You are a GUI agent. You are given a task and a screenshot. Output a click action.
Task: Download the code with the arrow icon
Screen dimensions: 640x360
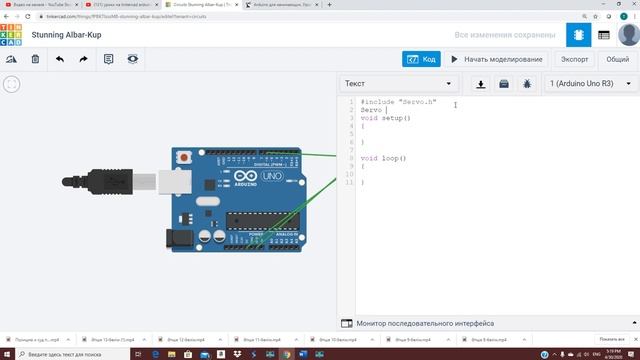click(x=481, y=84)
